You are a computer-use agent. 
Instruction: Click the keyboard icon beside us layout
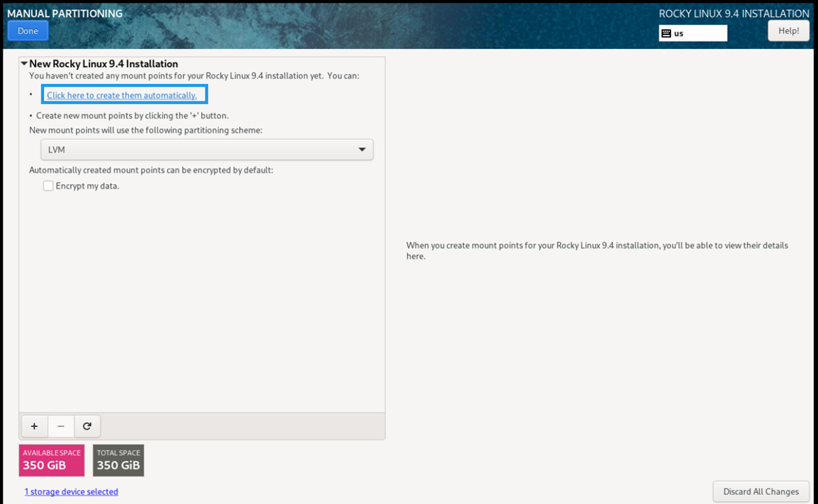coord(666,34)
